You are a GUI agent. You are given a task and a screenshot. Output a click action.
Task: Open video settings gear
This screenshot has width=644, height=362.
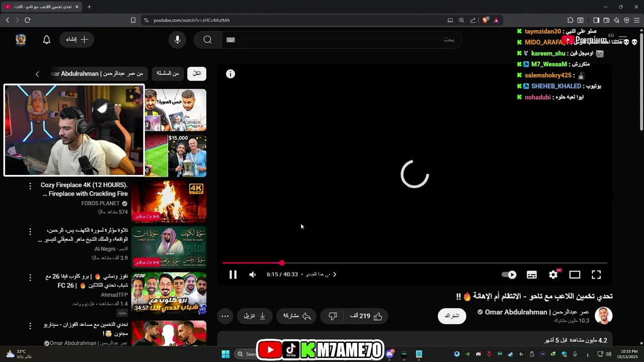pyautogui.click(x=553, y=275)
